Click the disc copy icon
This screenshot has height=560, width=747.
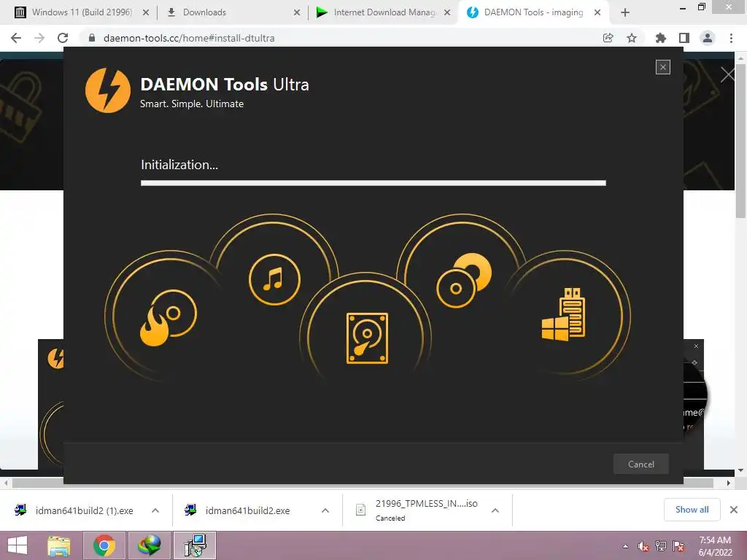click(463, 280)
